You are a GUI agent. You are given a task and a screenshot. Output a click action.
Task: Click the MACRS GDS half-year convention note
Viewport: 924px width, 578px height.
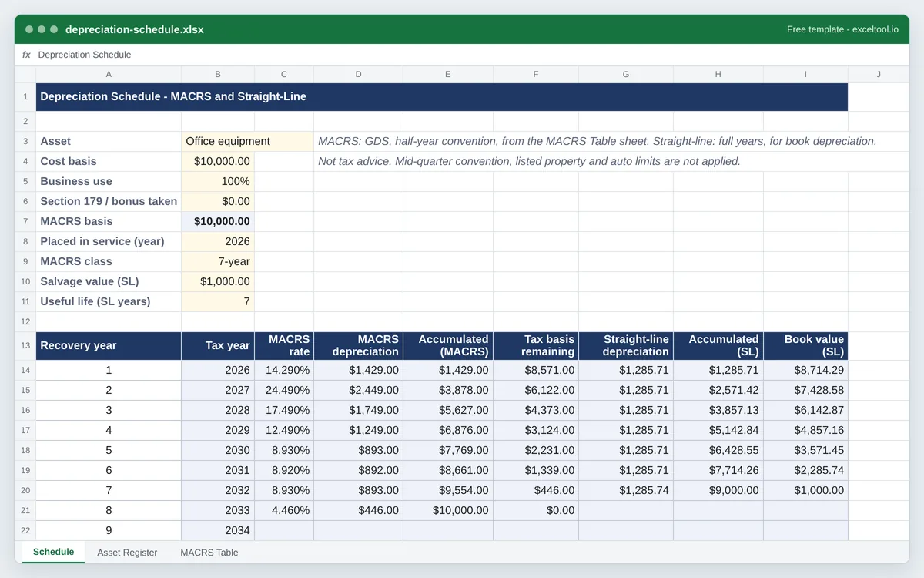[597, 141]
